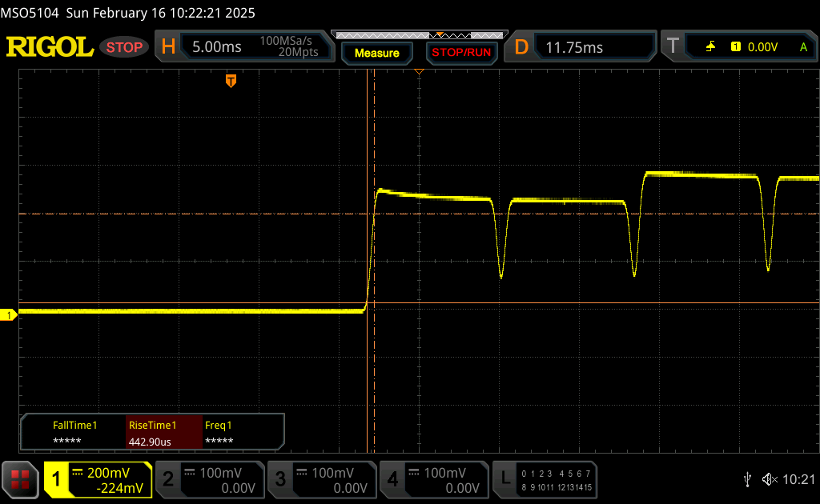Click the 11.75ms horizontal delay value
Image resolution: width=820 pixels, height=504 pixels.
click(574, 47)
